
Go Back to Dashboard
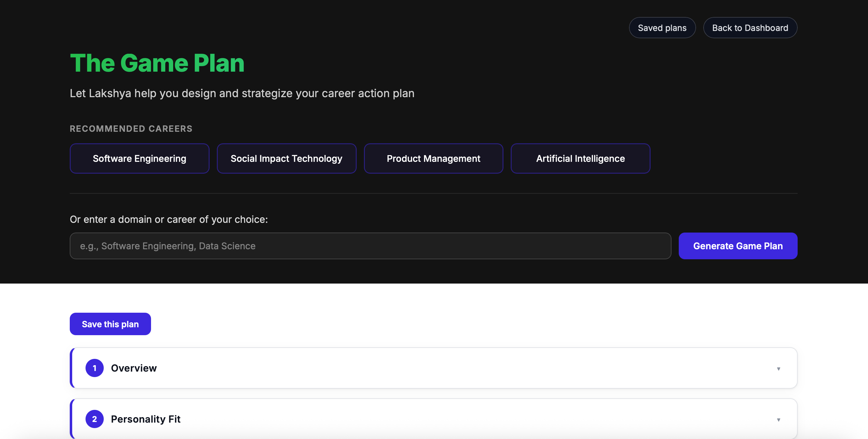click(750, 28)
